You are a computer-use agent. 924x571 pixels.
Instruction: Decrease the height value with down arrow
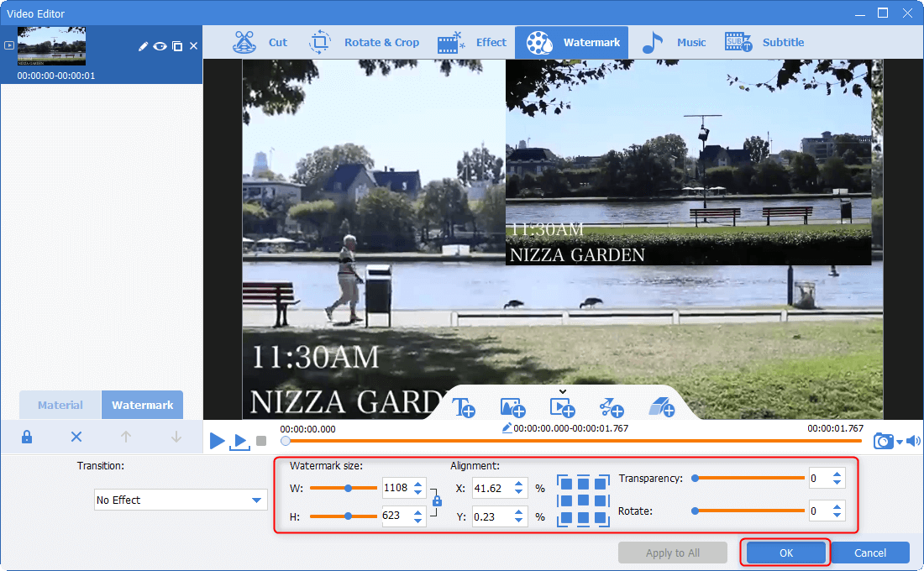tap(417, 521)
